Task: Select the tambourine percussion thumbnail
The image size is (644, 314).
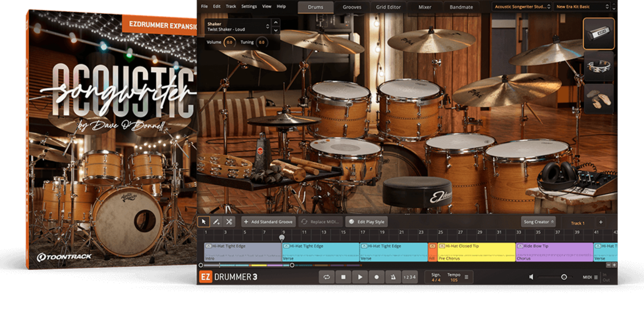Action: (599, 66)
